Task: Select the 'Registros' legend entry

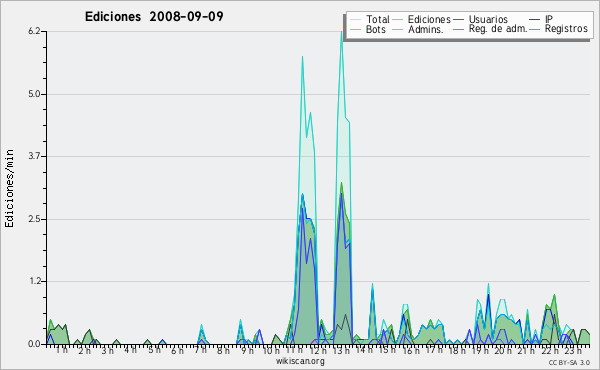Action: pos(566,29)
